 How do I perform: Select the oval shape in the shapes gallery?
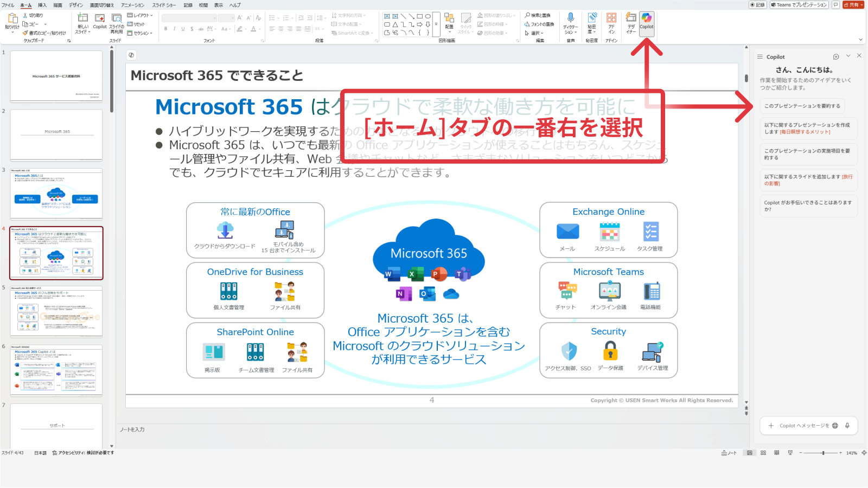coord(428,16)
